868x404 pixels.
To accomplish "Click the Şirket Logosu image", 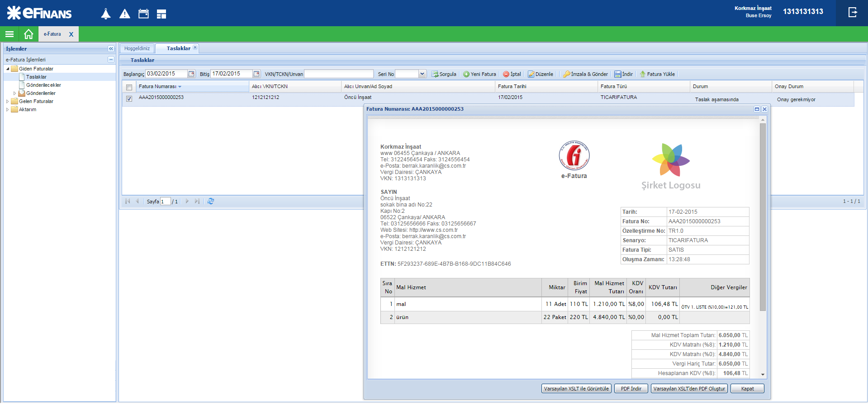I will pos(671,166).
